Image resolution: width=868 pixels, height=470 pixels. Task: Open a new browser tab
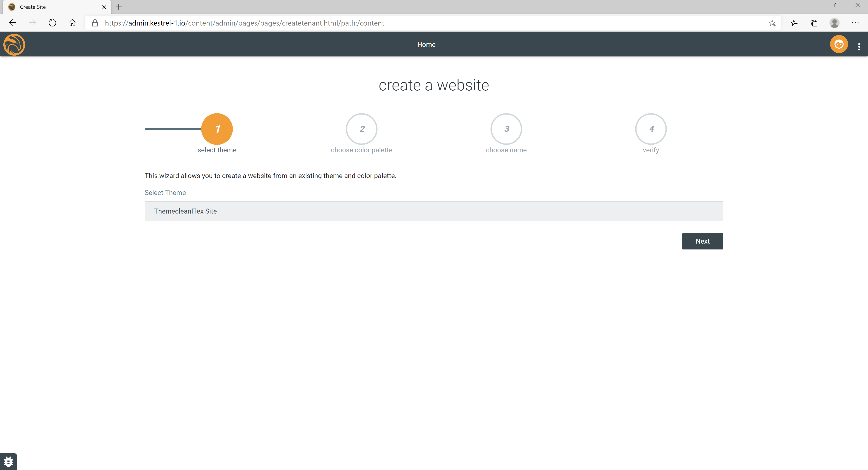(x=119, y=7)
